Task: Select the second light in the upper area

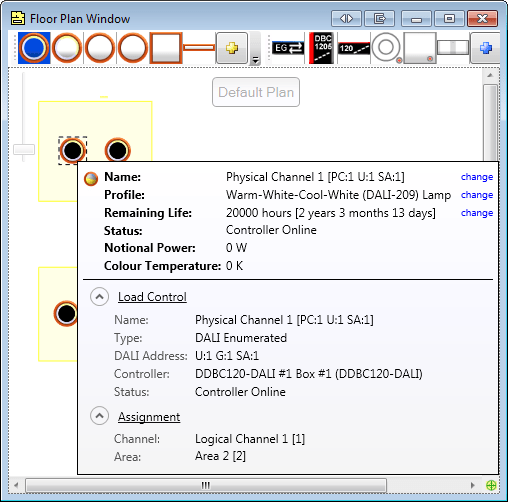Action: point(118,150)
